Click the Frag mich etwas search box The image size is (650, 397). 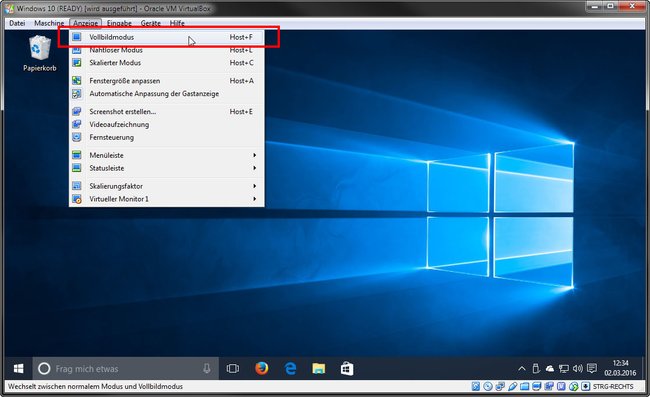126,368
